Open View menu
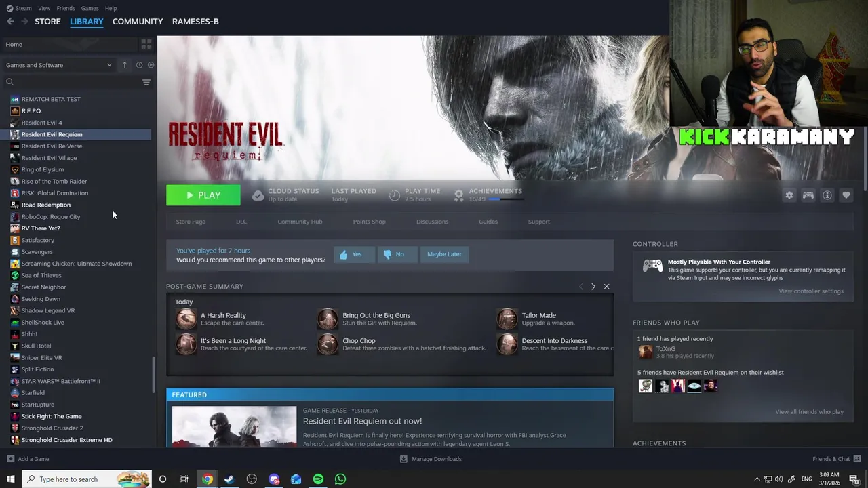This screenshot has width=868, height=488. pos(44,8)
